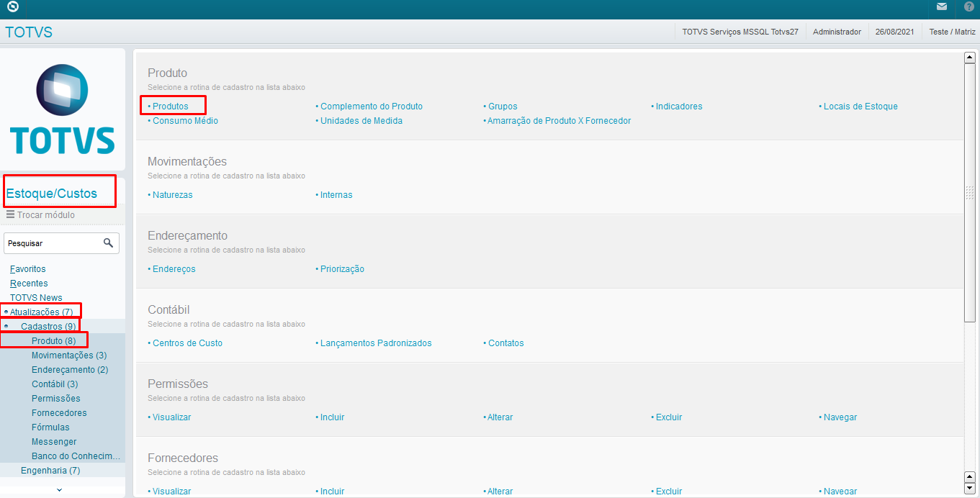
Task: Open the Produtos routine link
Action: click(x=170, y=107)
